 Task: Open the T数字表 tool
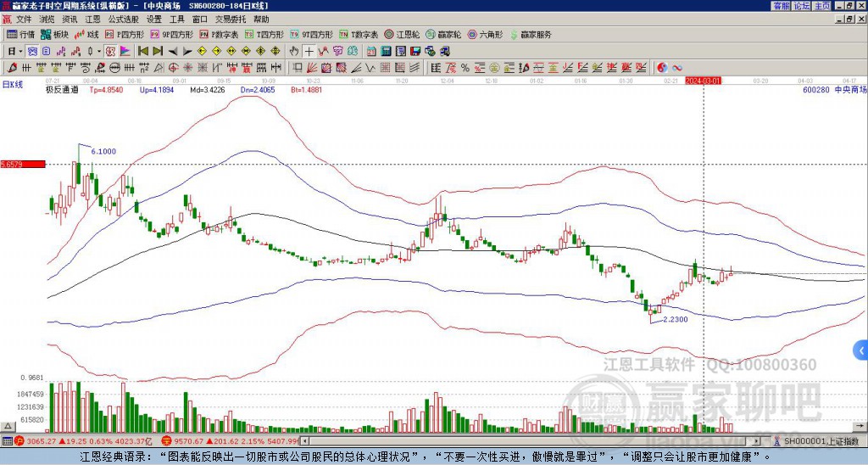click(359, 34)
